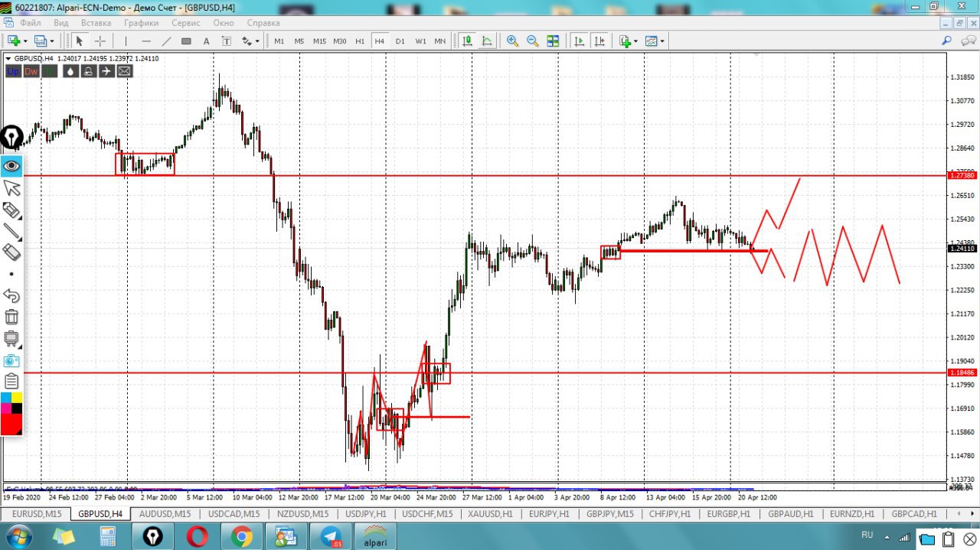Select the pointer tool in annotation sidebar
Image resolution: width=980 pixels, height=550 pixels.
point(11,187)
